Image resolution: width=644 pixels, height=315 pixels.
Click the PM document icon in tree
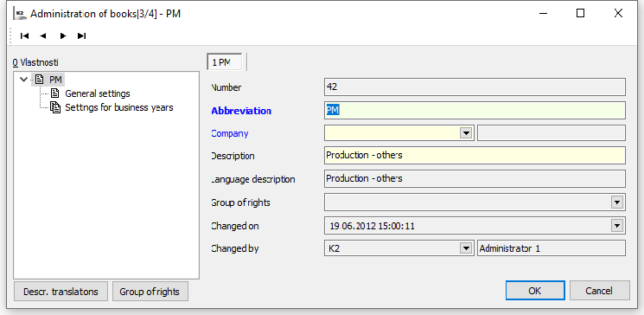click(39, 80)
